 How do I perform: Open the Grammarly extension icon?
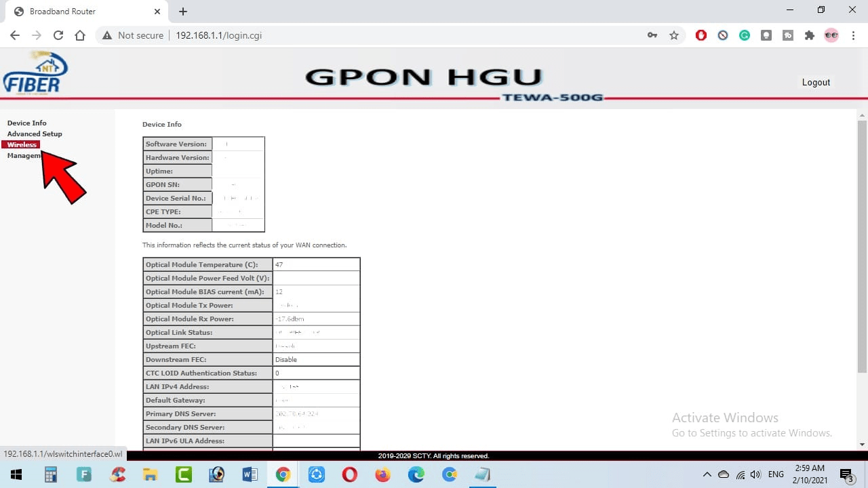745,35
